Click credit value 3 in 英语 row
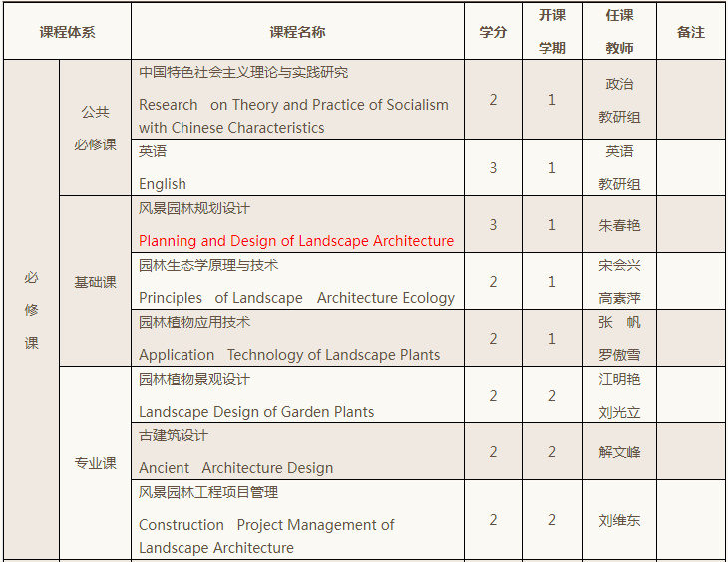 pos(493,168)
